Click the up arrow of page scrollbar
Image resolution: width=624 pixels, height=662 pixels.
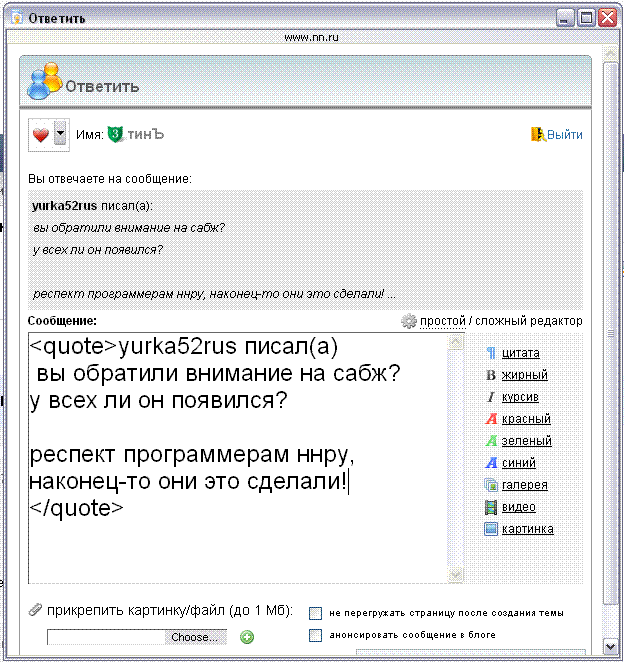pyautogui.click(x=612, y=36)
